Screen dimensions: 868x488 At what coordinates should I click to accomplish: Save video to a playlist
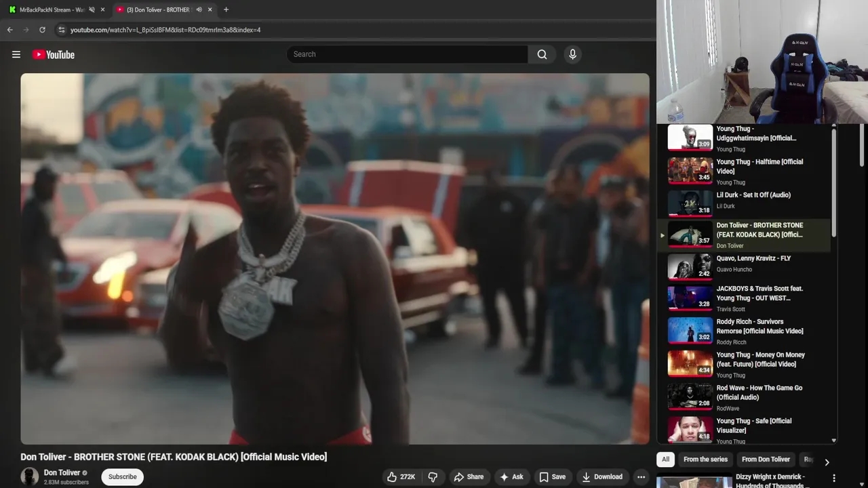tap(552, 477)
